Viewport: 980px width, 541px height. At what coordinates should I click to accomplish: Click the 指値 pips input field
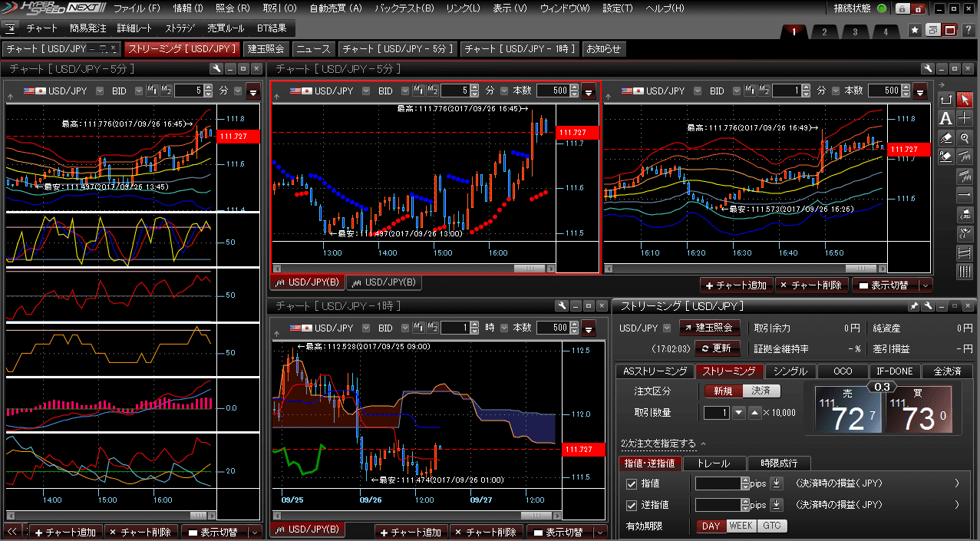pyautogui.click(x=718, y=483)
